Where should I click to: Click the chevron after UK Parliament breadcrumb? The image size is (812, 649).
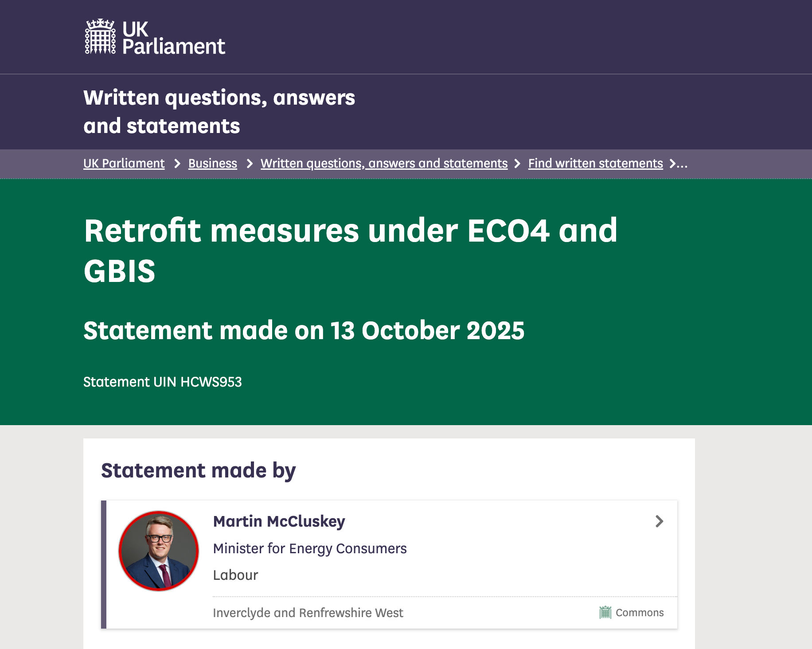[177, 164]
